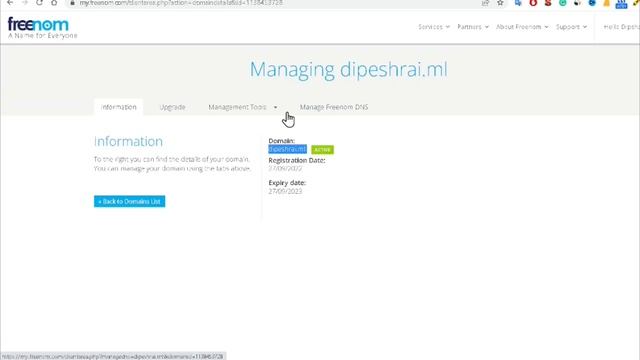Expand the Services menu
This screenshot has height=360, width=640.
click(434, 27)
